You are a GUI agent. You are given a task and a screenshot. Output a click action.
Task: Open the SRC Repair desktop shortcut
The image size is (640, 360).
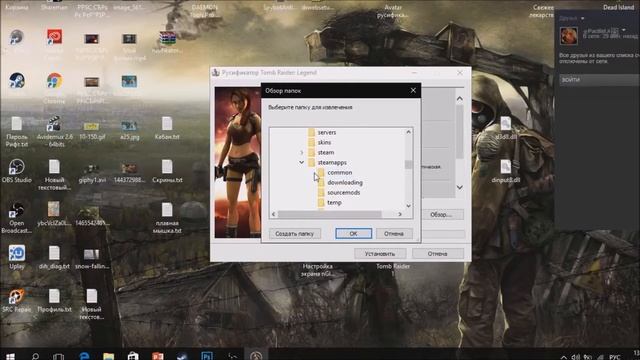pos(17,296)
